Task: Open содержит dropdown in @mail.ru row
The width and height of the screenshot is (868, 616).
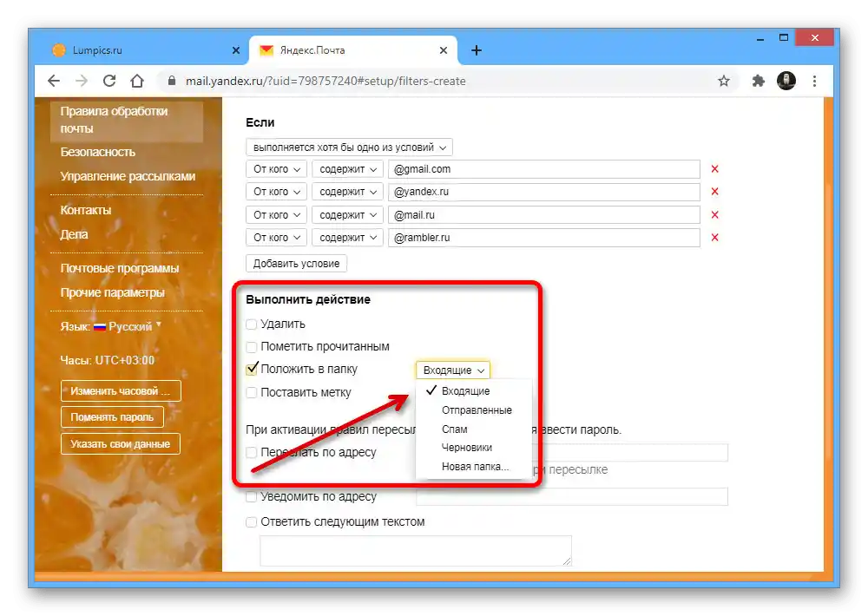Action: (348, 215)
